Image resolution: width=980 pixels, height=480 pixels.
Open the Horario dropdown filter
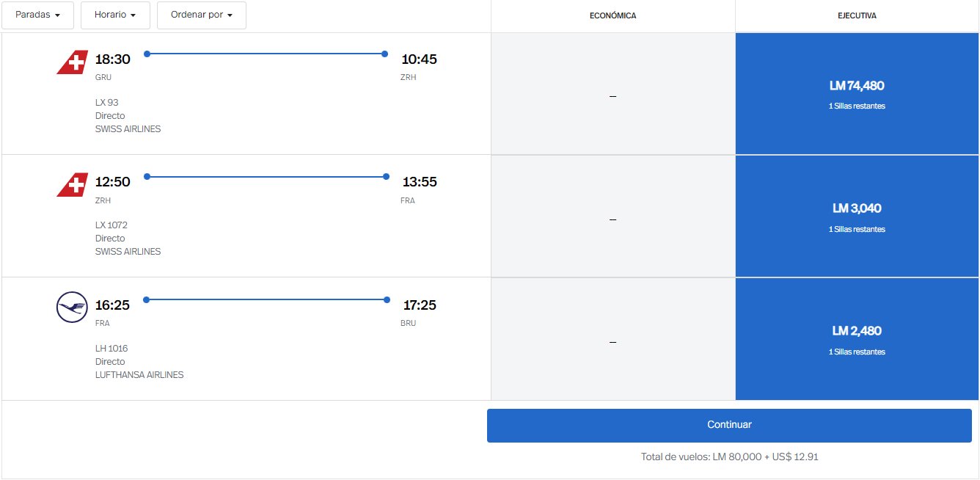(x=115, y=15)
